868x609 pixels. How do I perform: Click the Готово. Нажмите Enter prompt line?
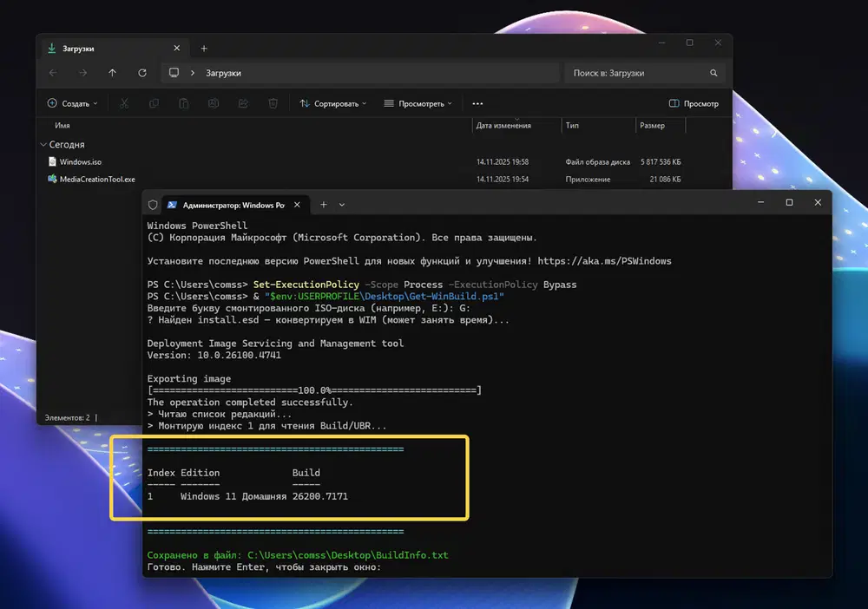pyautogui.click(x=264, y=567)
